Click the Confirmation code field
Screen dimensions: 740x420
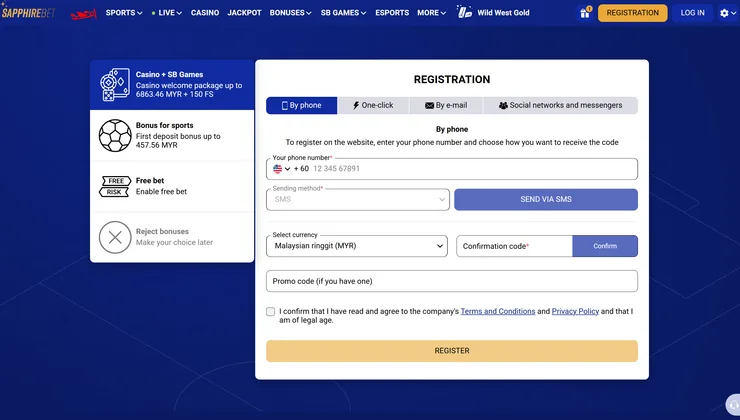pos(514,246)
